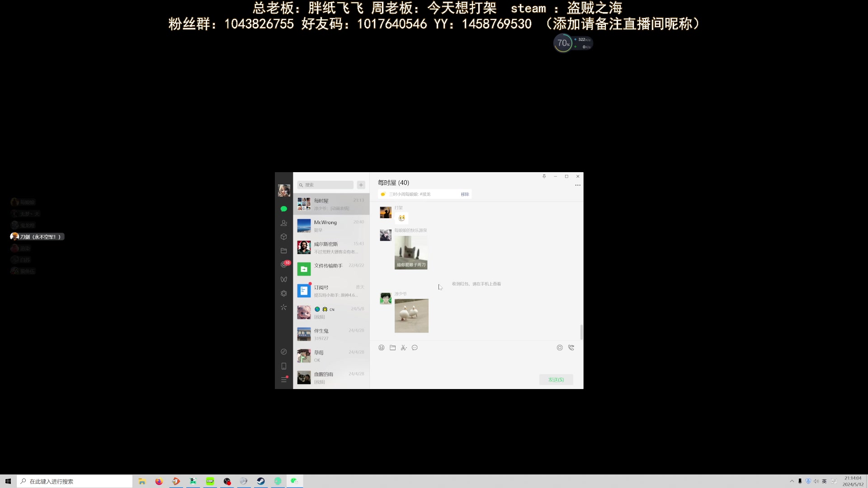Open the Channels butterfly icon
The image size is (868, 488).
click(x=284, y=279)
